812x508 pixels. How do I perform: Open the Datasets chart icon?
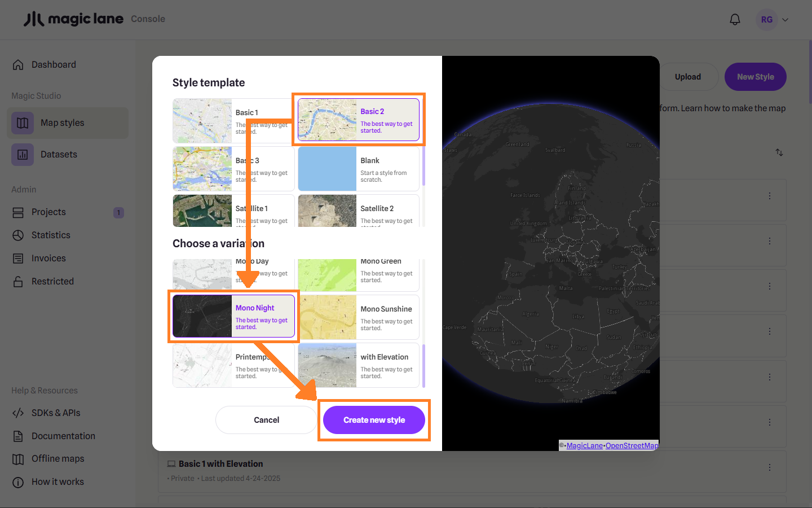pyautogui.click(x=23, y=155)
